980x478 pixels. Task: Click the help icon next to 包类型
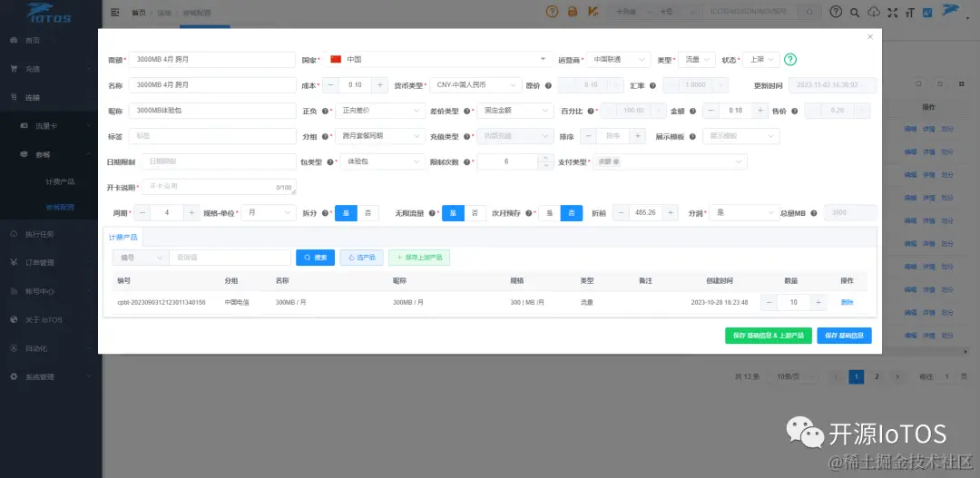tap(330, 161)
